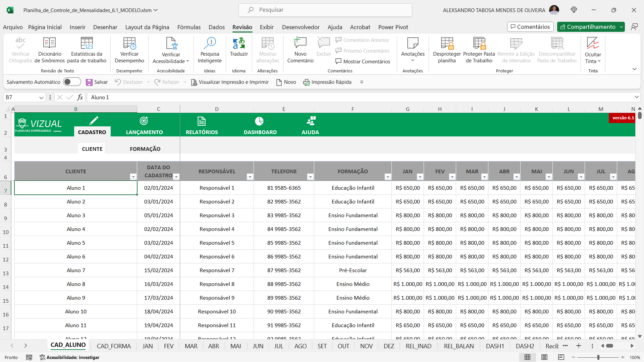Open the Fórmulas ribbon tab
Image resolution: width=644 pixels, height=362 pixels.
(x=189, y=27)
